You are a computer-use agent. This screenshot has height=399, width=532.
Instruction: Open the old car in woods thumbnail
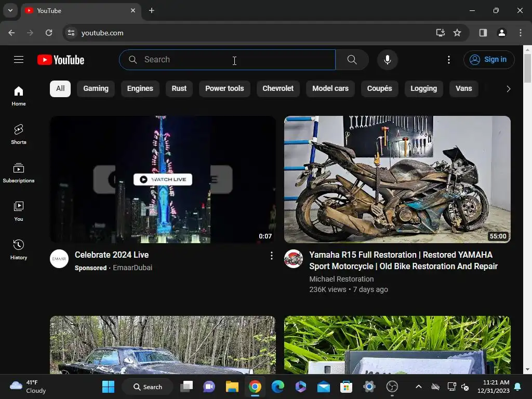pos(163,345)
